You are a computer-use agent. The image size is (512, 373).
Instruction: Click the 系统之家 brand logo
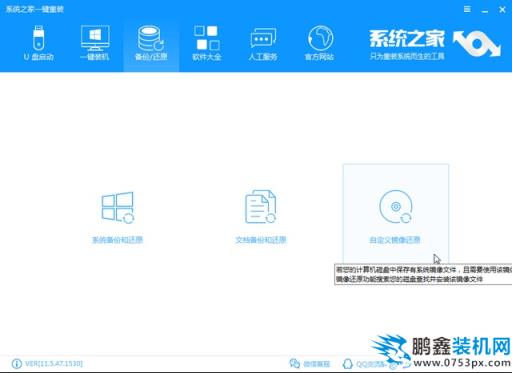(x=434, y=44)
